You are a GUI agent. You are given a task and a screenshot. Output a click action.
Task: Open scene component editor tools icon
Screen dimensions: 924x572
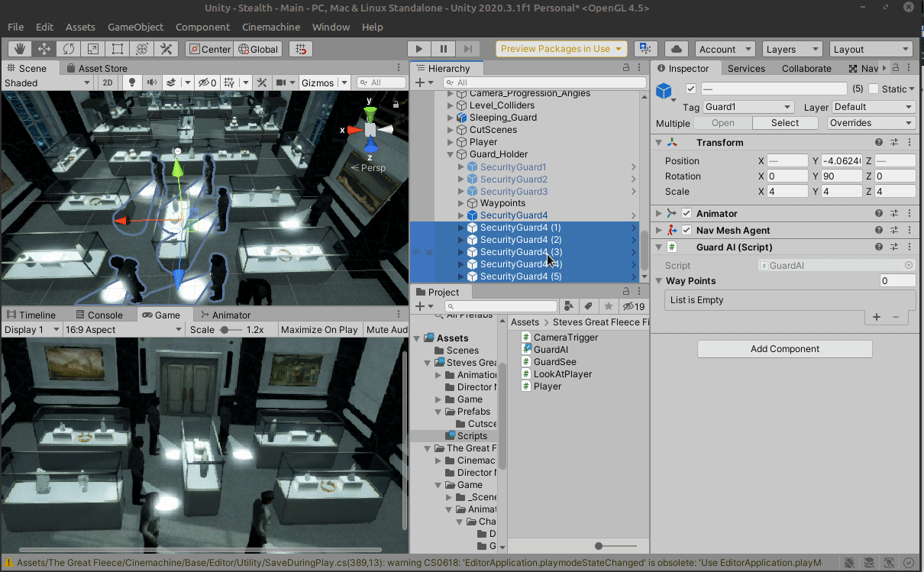click(261, 82)
